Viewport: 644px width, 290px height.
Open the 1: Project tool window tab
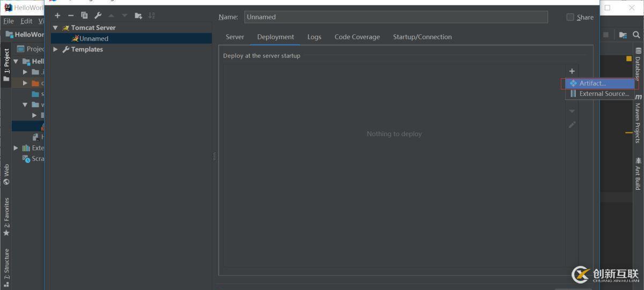[x=6, y=64]
